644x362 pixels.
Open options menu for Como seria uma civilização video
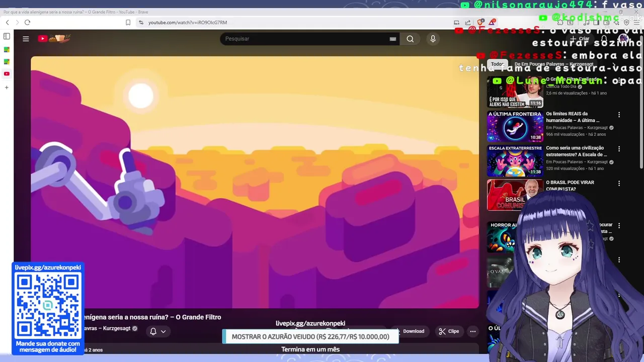pos(619,149)
